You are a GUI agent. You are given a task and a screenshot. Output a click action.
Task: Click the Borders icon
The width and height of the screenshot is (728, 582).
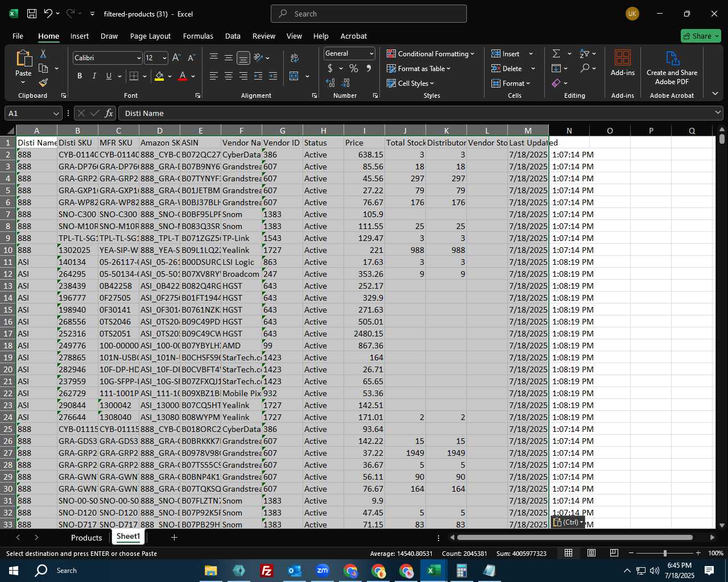pos(134,76)
